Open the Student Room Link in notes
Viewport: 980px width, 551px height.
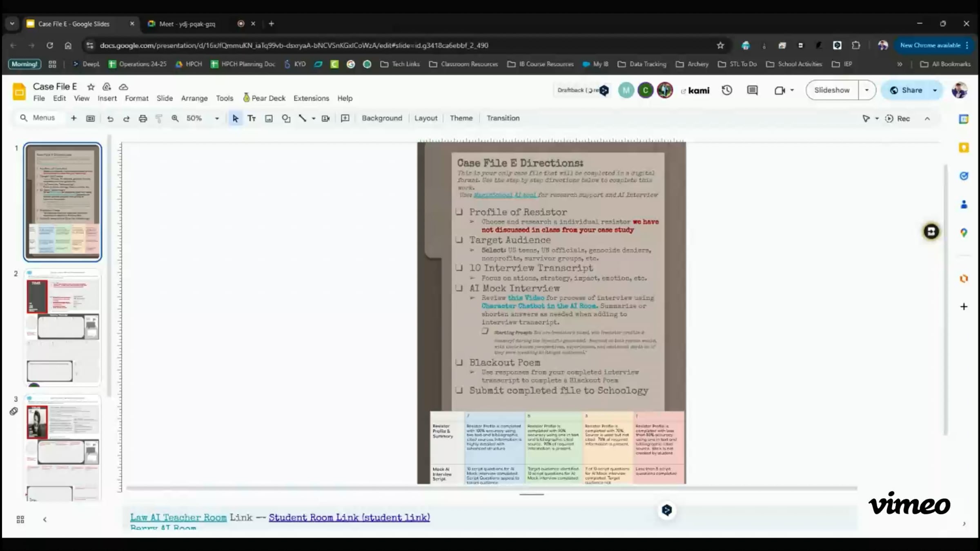(349, 517)
